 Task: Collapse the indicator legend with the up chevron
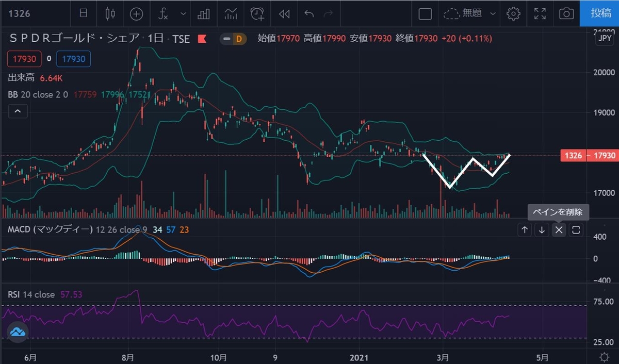18,111
